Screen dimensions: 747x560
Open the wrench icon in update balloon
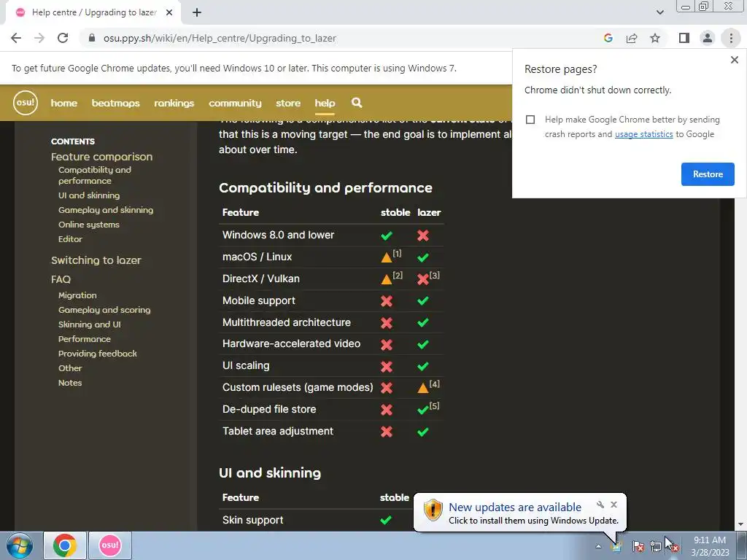pos(600,505)
